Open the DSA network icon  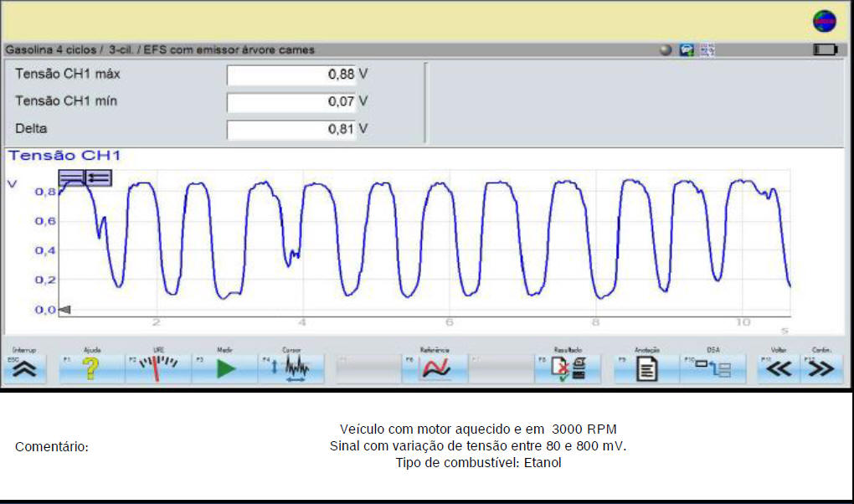713,368
